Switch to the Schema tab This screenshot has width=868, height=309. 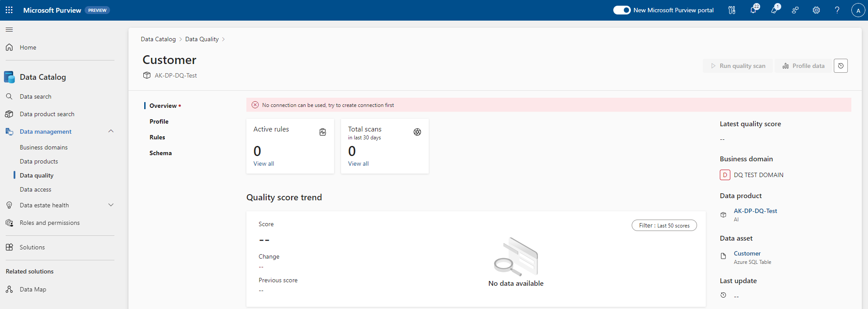pyautogui.click(x=160, y=153)
